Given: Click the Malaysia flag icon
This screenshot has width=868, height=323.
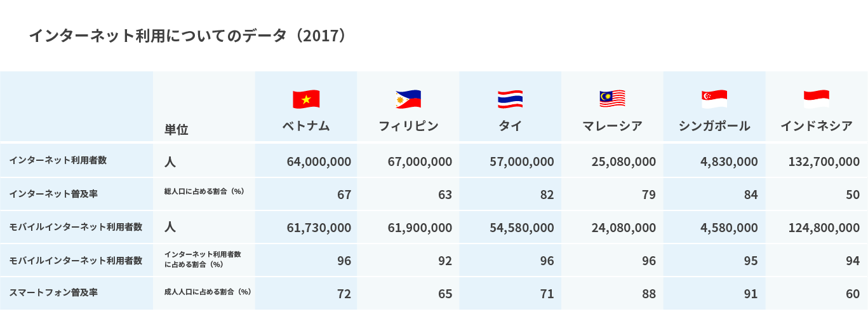Looking at the screenshot, I should point(612,99).
